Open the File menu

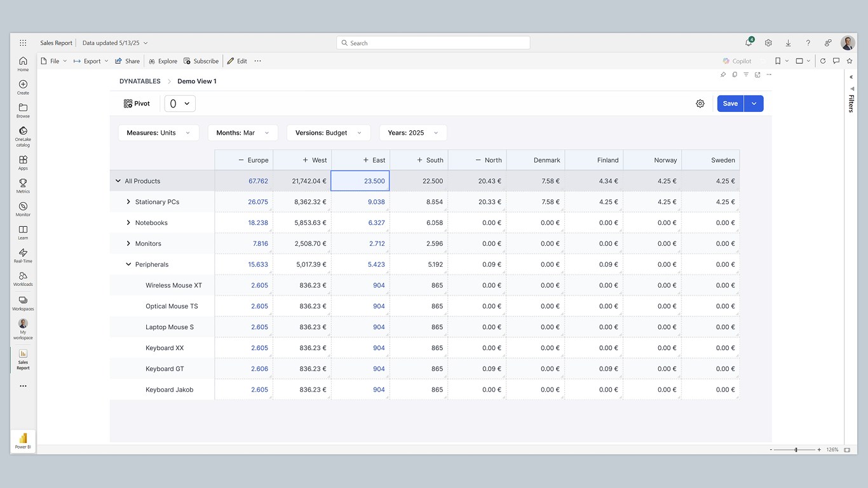[53, 61]
